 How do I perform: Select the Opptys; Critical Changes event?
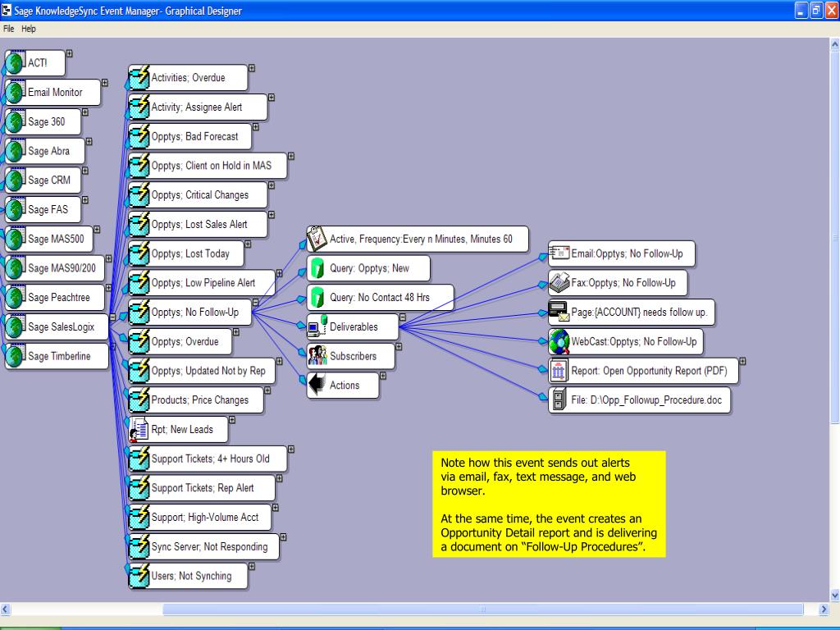pos(198,195)
